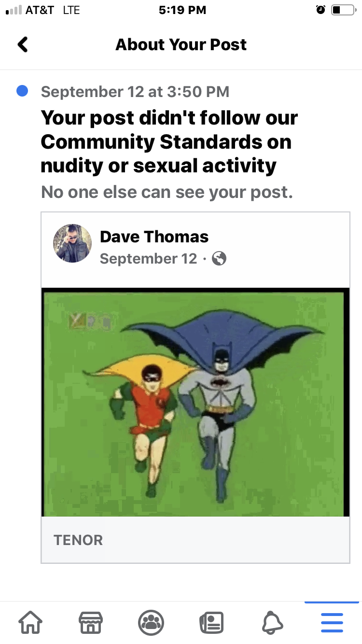Tap the public globe audience icon

click(219, 259)
